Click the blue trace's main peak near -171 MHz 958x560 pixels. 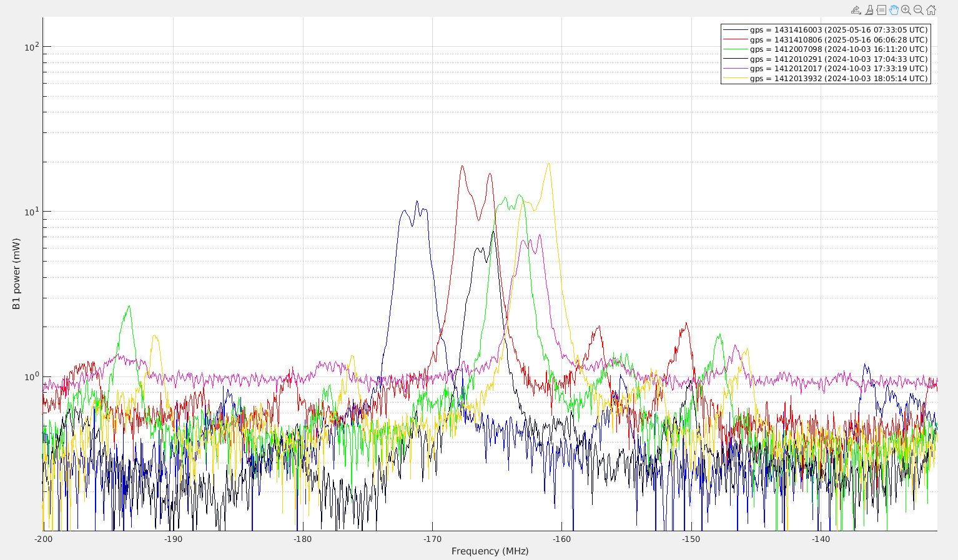tap(417, 202)
